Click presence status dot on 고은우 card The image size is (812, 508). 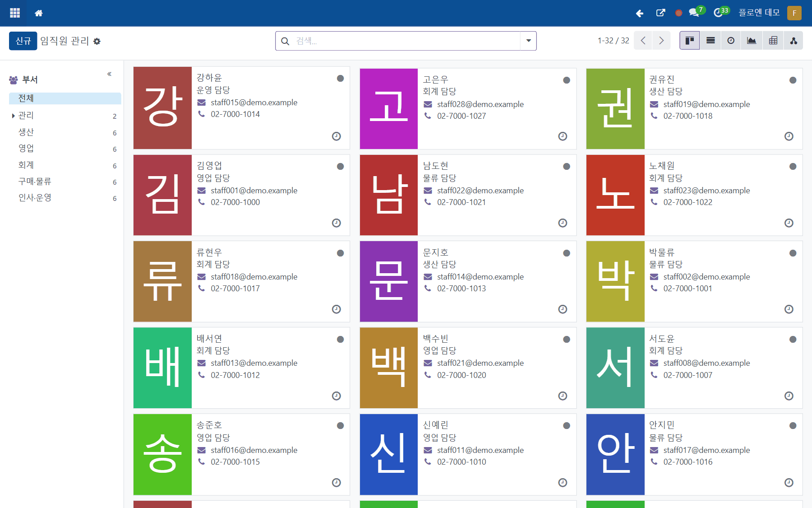point(567,80)
